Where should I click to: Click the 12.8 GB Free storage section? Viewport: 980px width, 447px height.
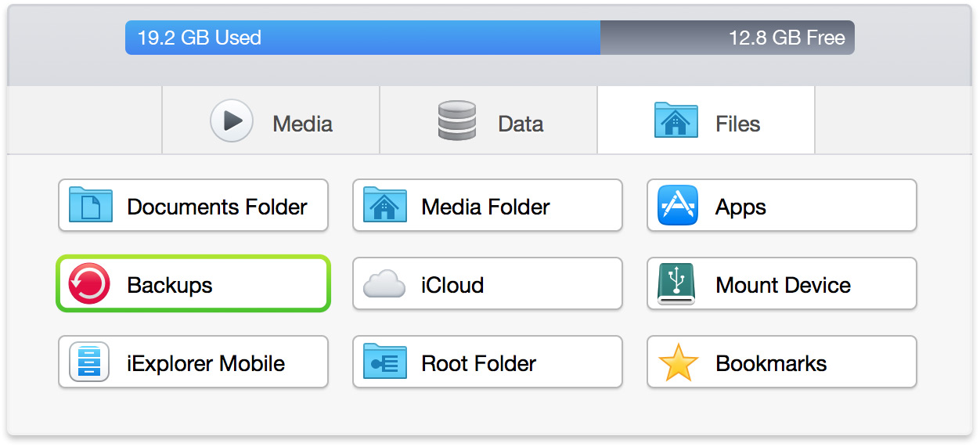point(728,38)
